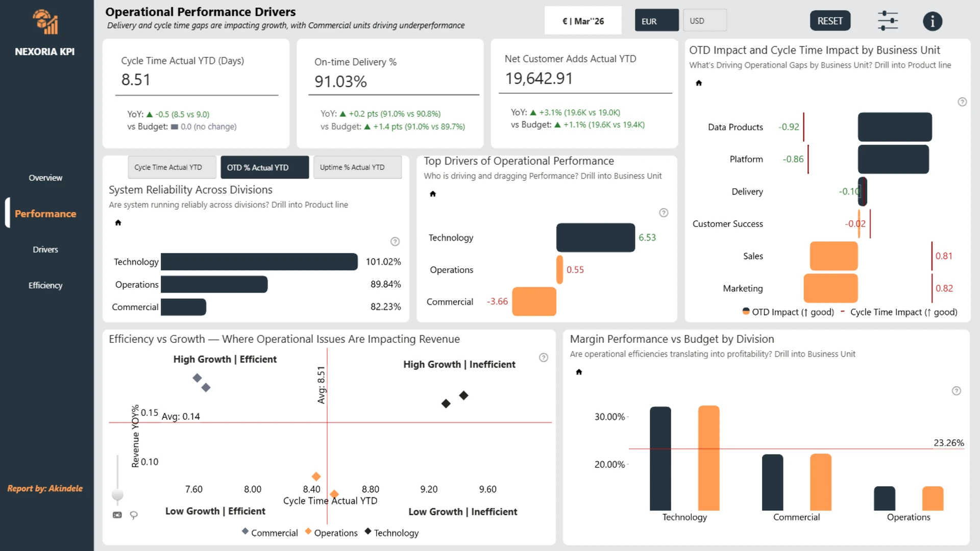Select the lasso selection tool in the scatter chart
The image size is (980, 551).
coord(134,515)
